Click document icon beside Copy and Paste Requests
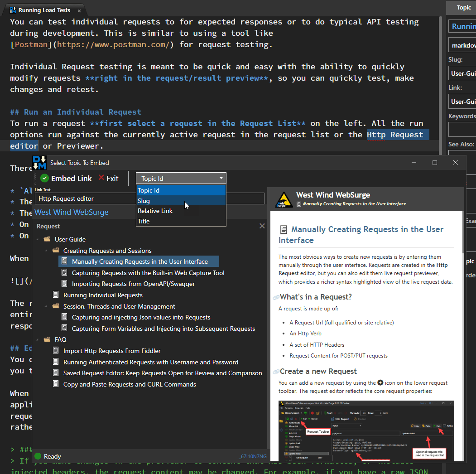Viewport: 476px width, 474px height. coord(56,384)
